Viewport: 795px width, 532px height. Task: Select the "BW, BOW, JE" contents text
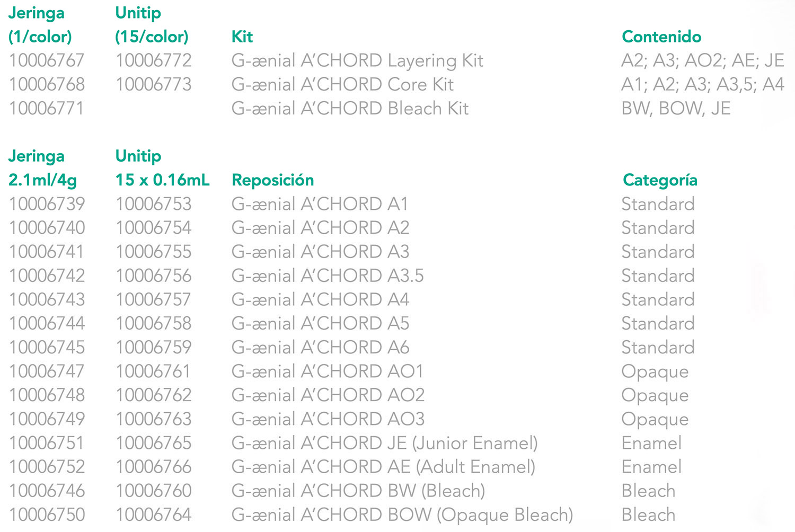tap(676, 109)
